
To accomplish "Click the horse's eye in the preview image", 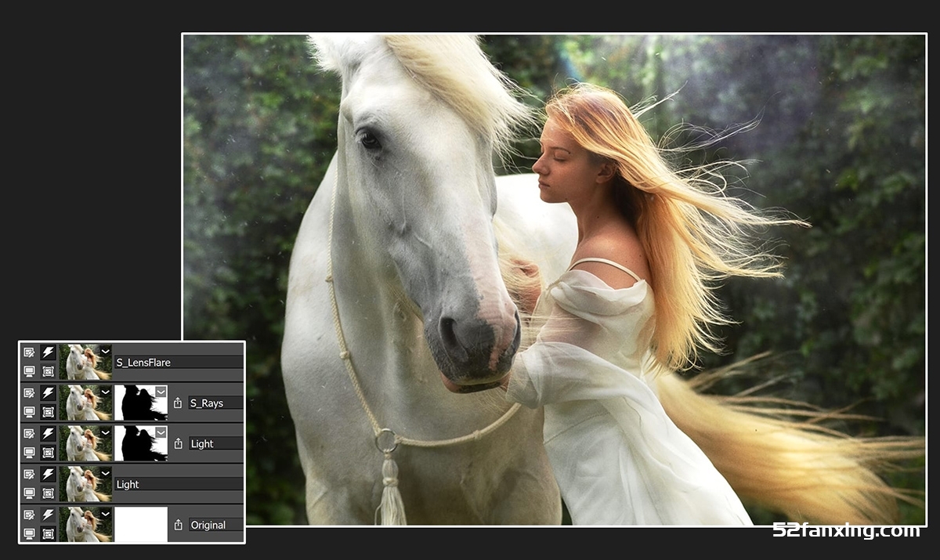I will pyautogui.click(x=368, y=139).
